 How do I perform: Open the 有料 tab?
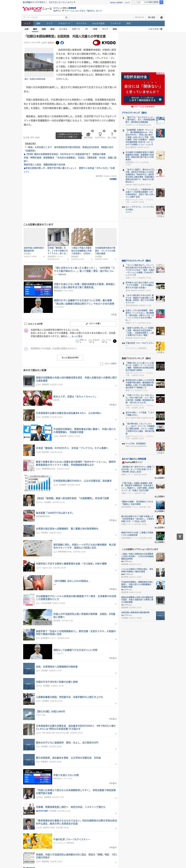click(128, 24)
